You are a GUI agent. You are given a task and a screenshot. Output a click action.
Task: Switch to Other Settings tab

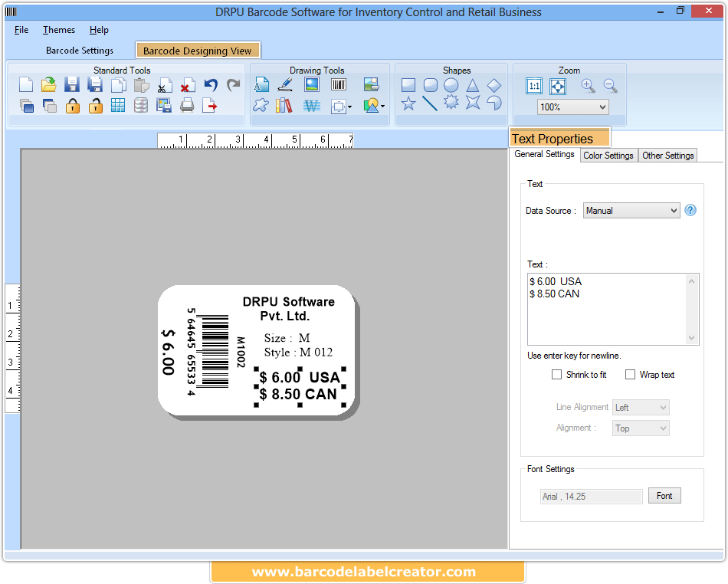pos(667,156)
